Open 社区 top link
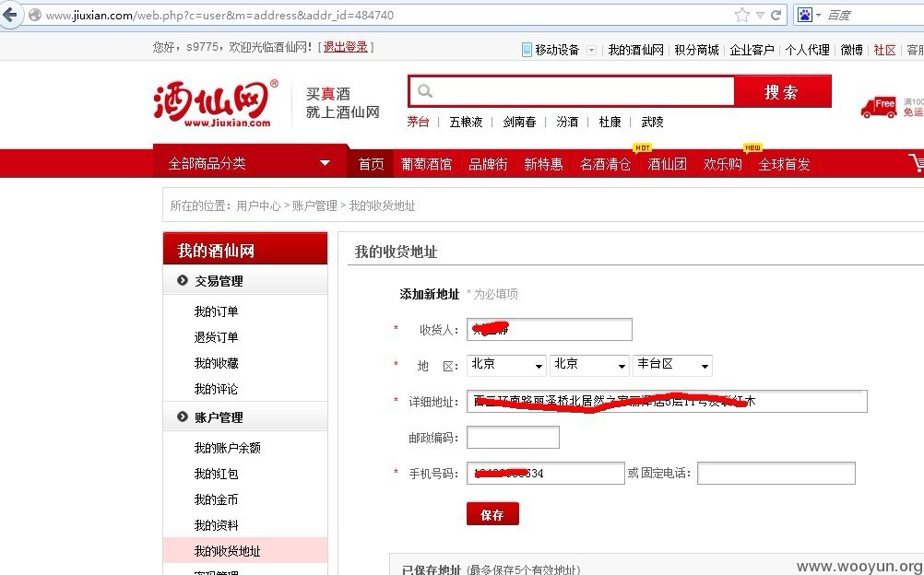Screen dimensions: 924x575 pos(884,50)
